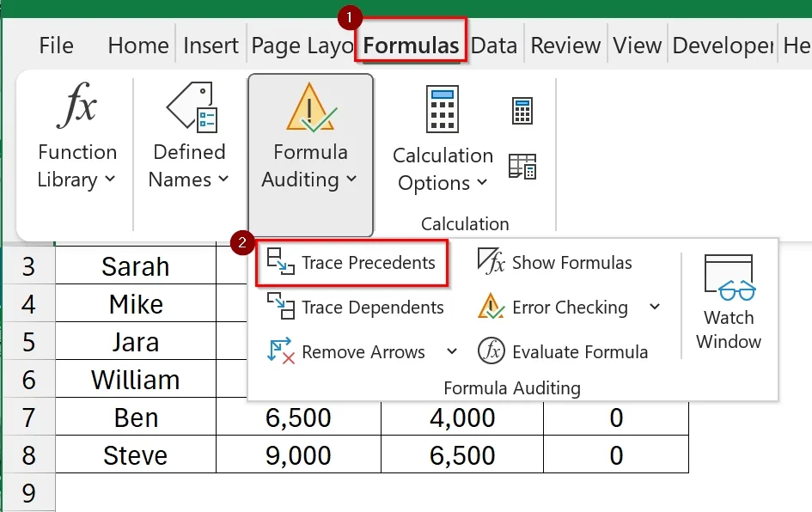The image size is (812, 512).
Task: Click the cell containing Steve
Action: 136,454
